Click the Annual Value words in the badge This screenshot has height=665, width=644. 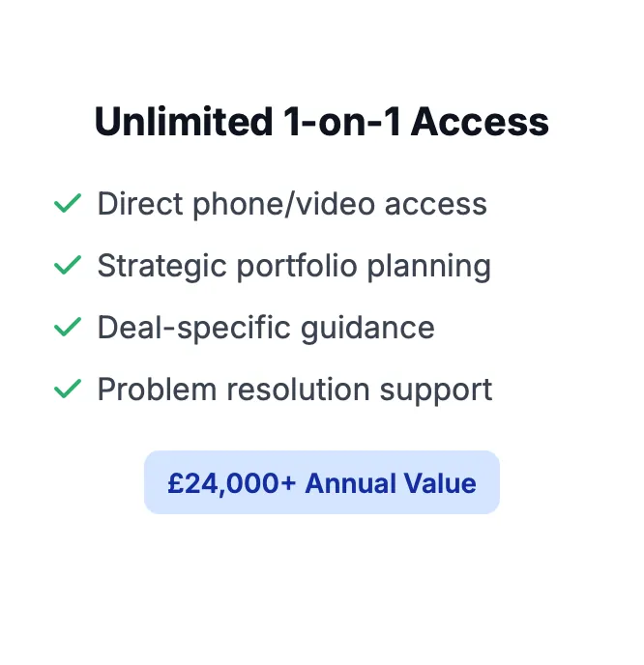(x=391, y=483)
